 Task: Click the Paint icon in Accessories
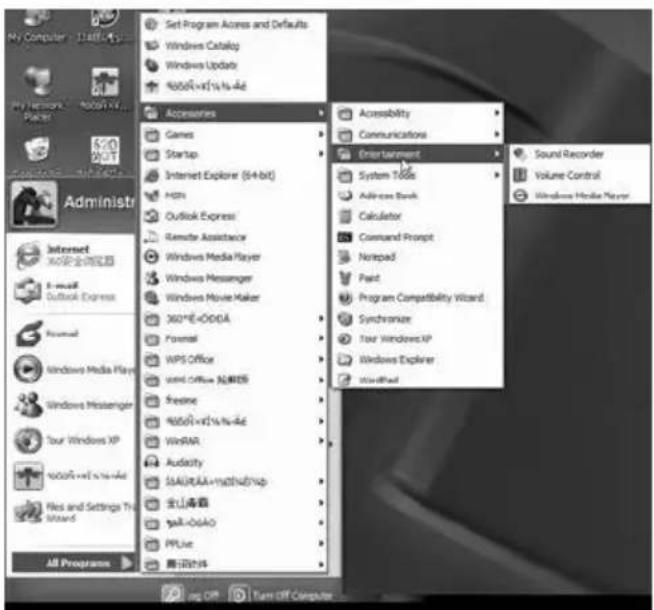[345, 278]
